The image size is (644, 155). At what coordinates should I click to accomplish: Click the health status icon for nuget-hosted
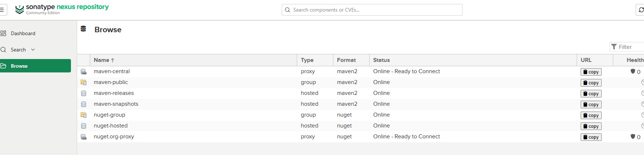[x=642, y=126]
